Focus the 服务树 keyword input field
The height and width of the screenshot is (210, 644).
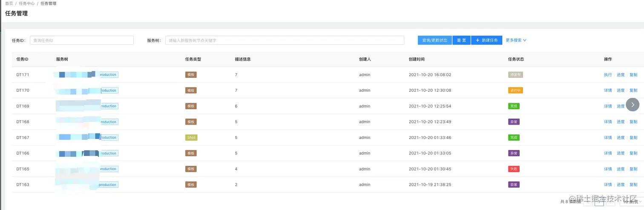point(285,40)
